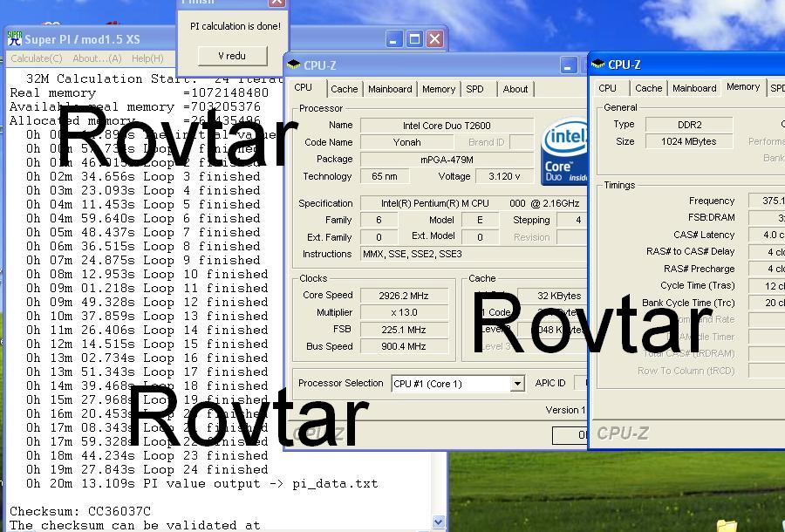The width and height of the screenshot is (785, 532).
Task: Switch to SPD tab in first CPU-Z window
Action: [474, 89]
